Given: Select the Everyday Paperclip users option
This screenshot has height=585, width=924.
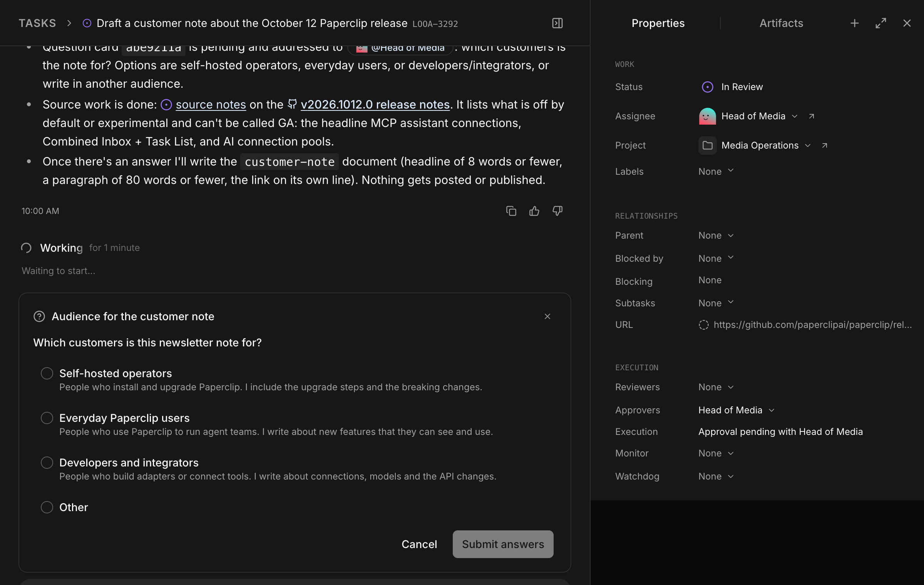Looking at the screenshot, I should coord(47,418).
